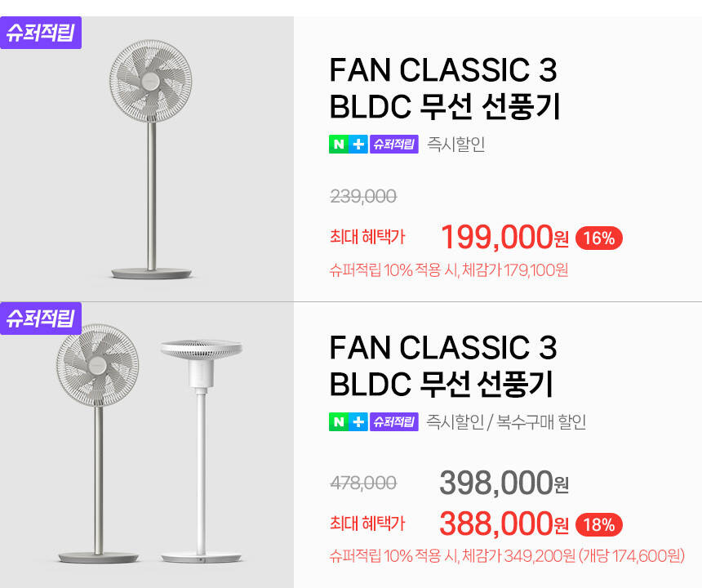Click the blue plus icon in second listing
Viewport: 702px width, 588px height.
pos(358,422)
